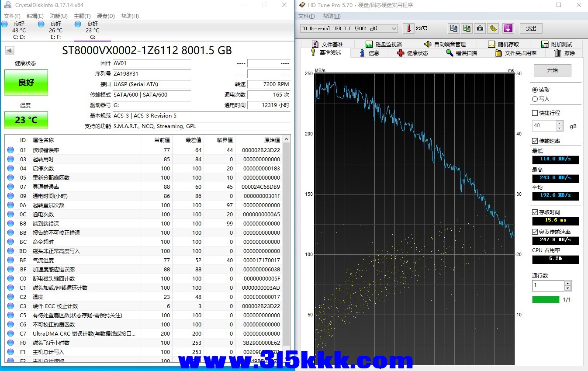Open CrystalDiskInfo 功能(U) menu

[x=59, y=16]
